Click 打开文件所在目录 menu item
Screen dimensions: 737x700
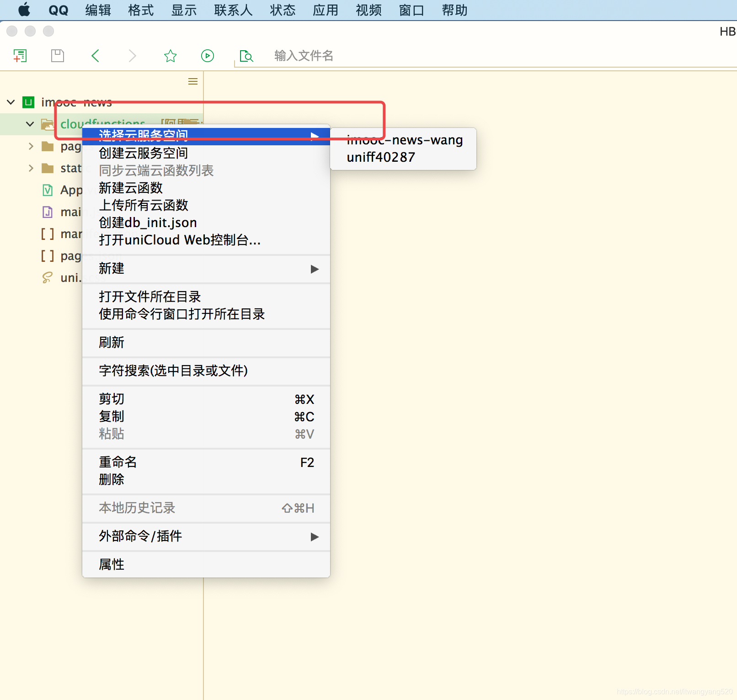click(206, 297)
